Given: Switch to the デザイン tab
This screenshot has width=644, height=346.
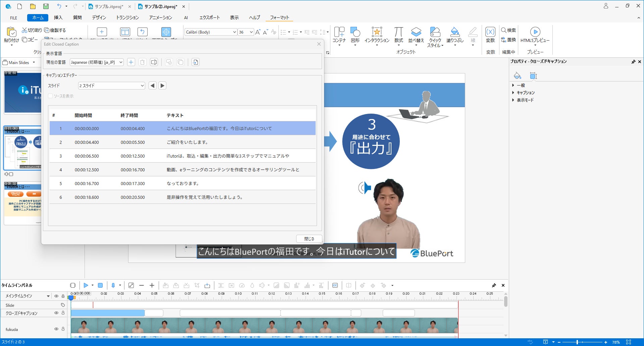Looking at the screenshot, I should 99,17.
